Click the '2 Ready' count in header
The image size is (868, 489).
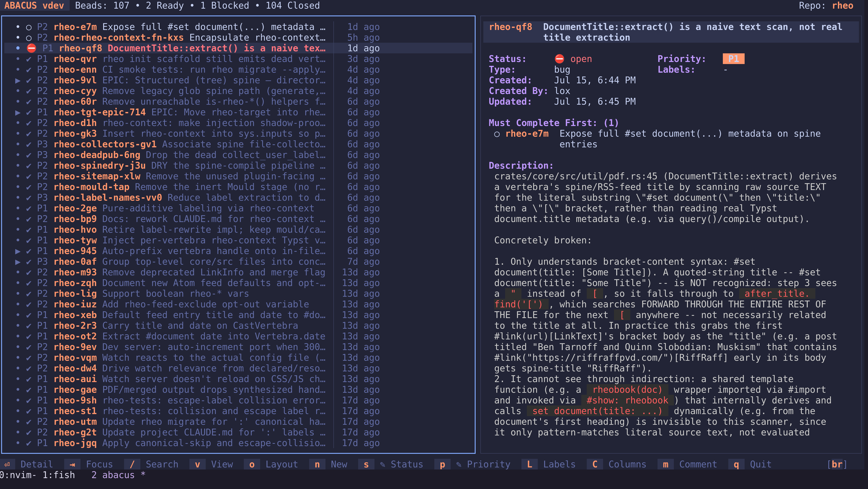(x=165, y=6)
